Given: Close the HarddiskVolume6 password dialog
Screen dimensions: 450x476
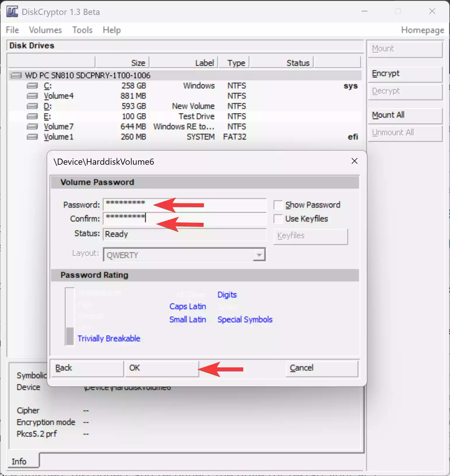Looking at the screenshot, I should pyautogui.click(x=355, y=161).
